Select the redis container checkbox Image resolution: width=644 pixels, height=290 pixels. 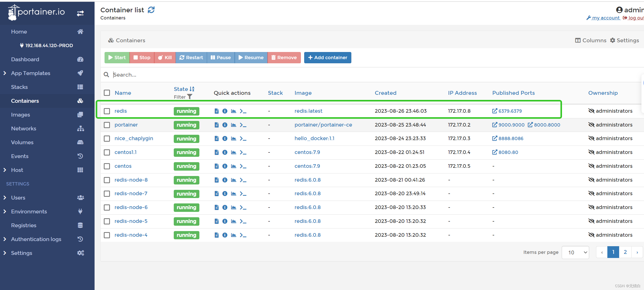pos(107,111)
